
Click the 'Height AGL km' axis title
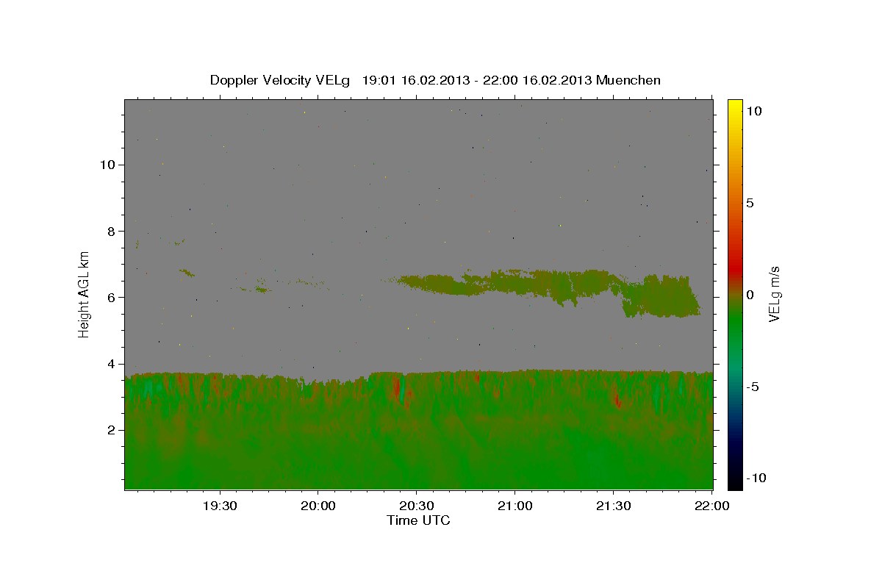pos(85,295)
